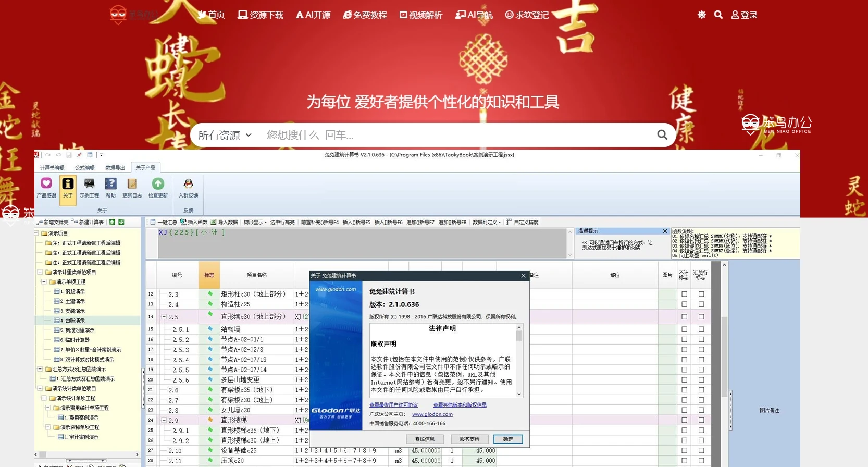
Task: Open the 所有资源 category dropdown
Action: [x=225, y=136]
